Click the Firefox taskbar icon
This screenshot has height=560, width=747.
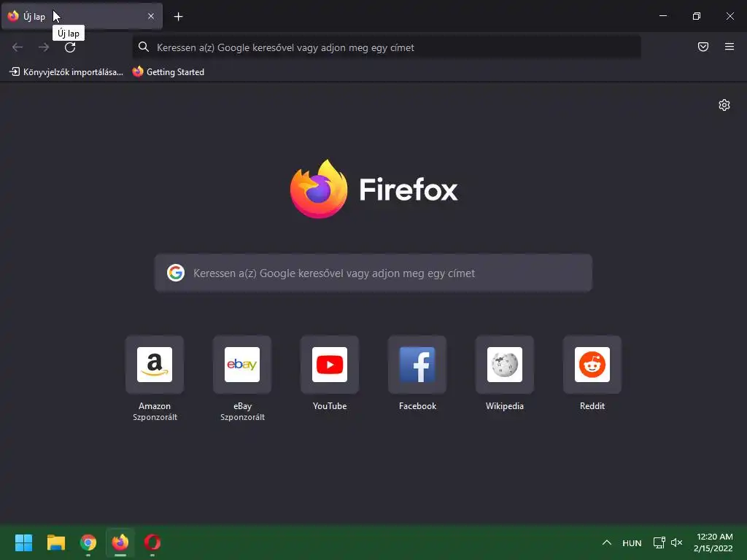tap(120, 542)
